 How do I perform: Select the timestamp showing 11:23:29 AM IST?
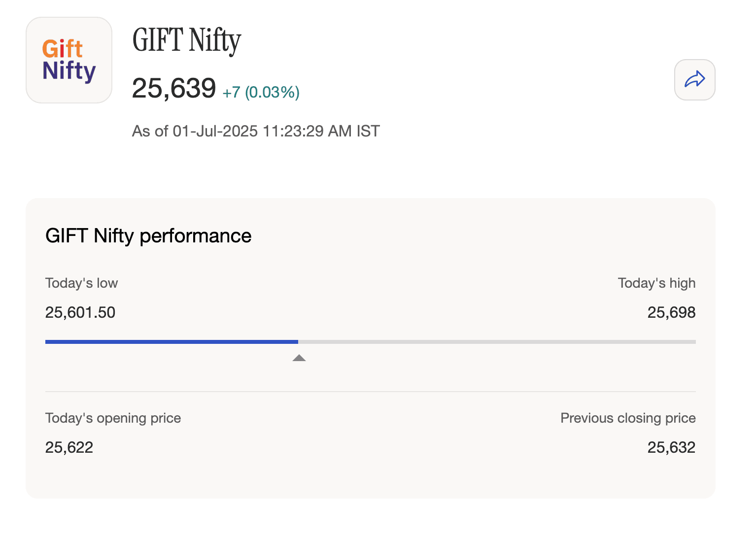(255, 131)
